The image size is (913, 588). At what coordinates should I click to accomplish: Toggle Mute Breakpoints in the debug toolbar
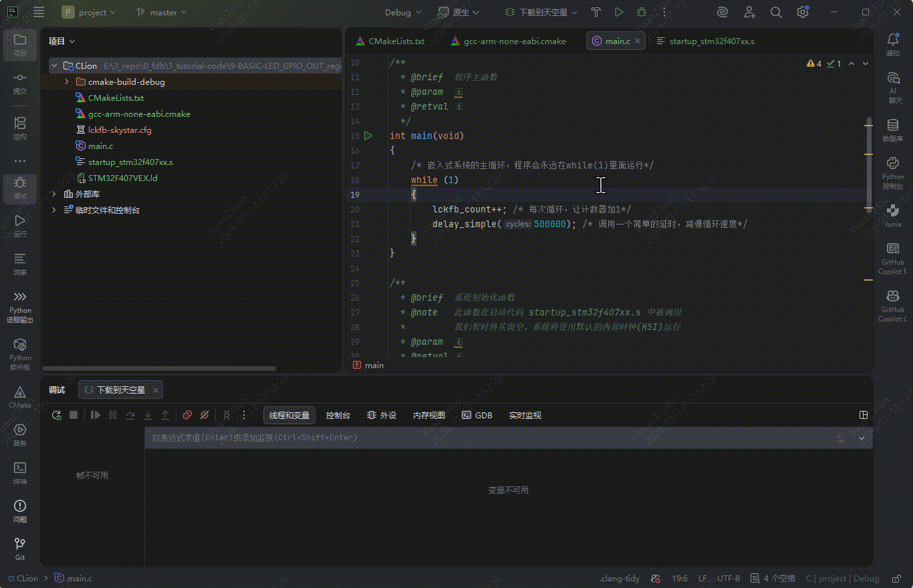[205, 415]
